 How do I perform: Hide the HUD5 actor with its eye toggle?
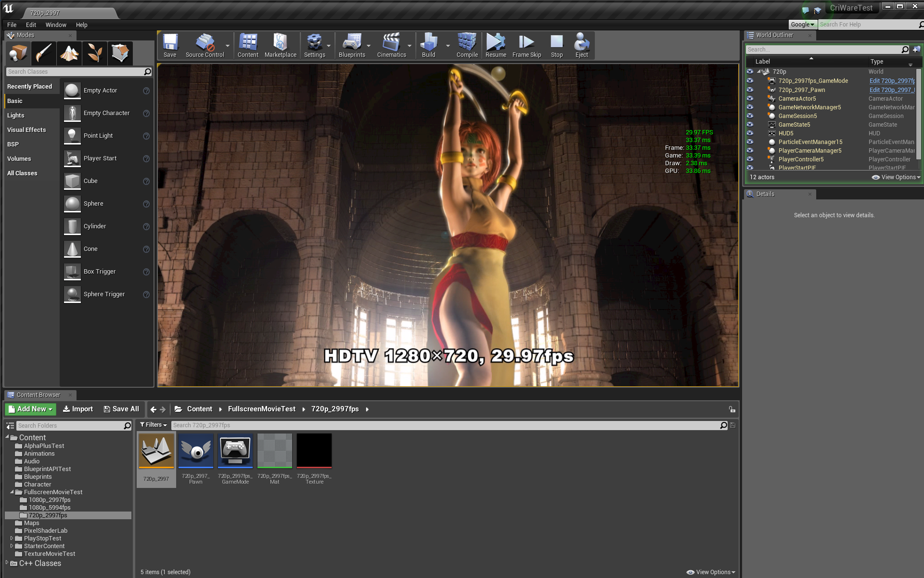pos(750,133)
